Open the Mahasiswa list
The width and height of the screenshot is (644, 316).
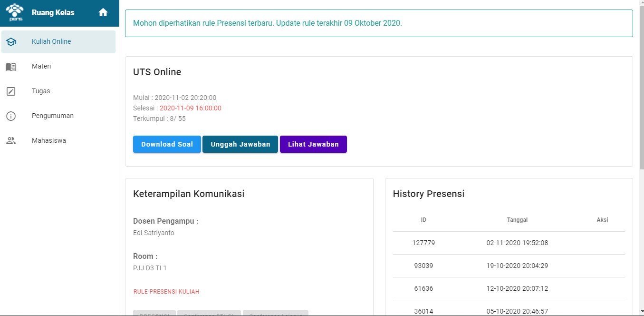click(58, 141)
